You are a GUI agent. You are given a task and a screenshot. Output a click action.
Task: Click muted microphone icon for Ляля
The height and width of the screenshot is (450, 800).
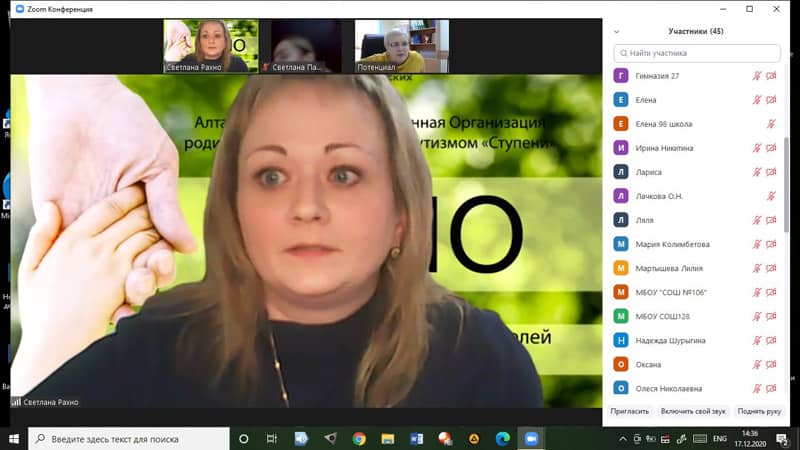pyautogui.click(x=757, y=220)
